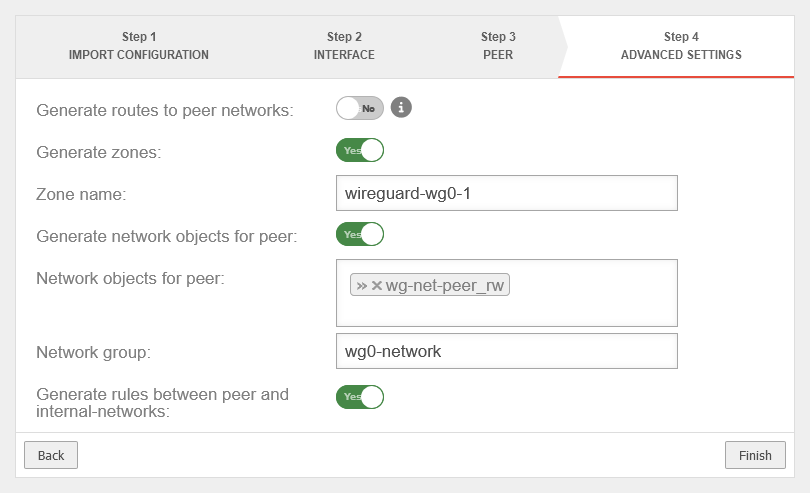The image size is (810, 493).
Task: Click the info icon beside routes toggle
Action: tap(401, 107)
